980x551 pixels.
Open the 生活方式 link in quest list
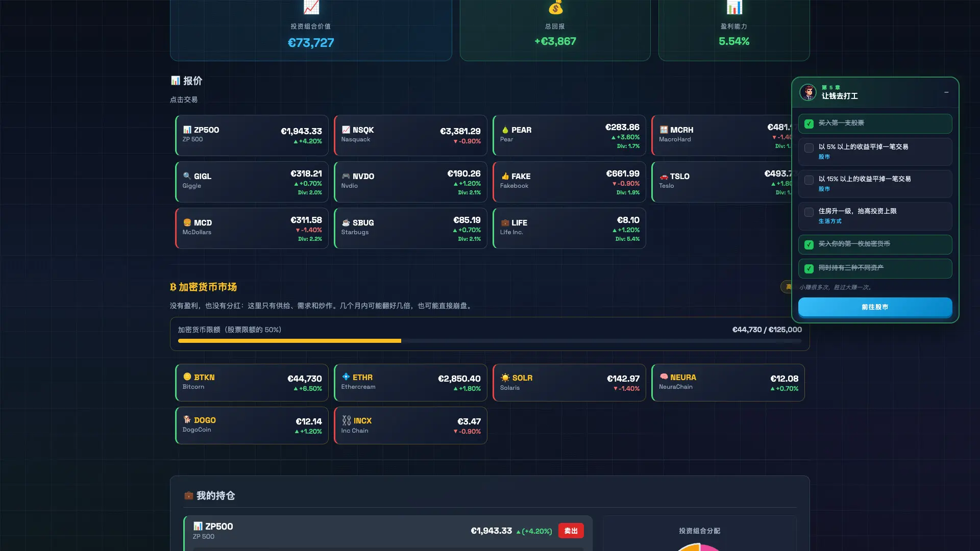(830, 221)
